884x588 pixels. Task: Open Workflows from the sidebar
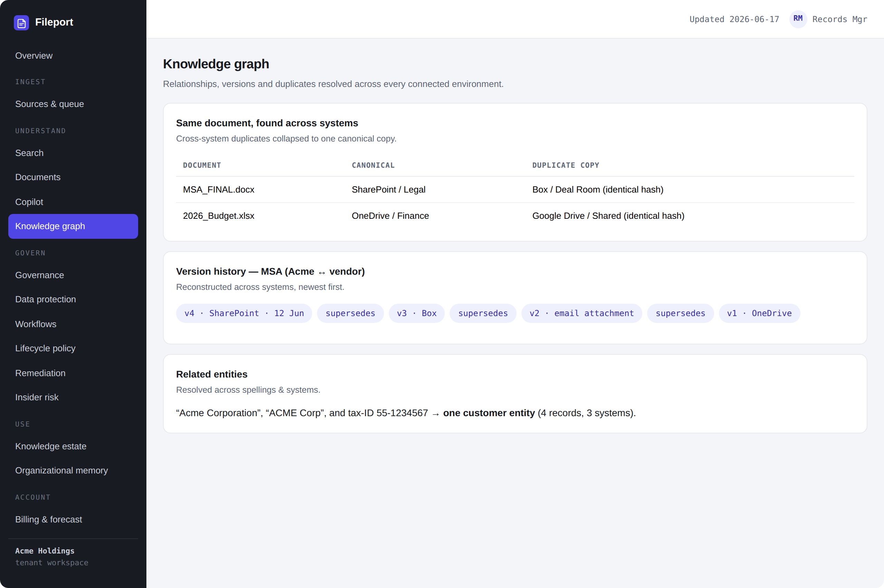coord(73,324)
